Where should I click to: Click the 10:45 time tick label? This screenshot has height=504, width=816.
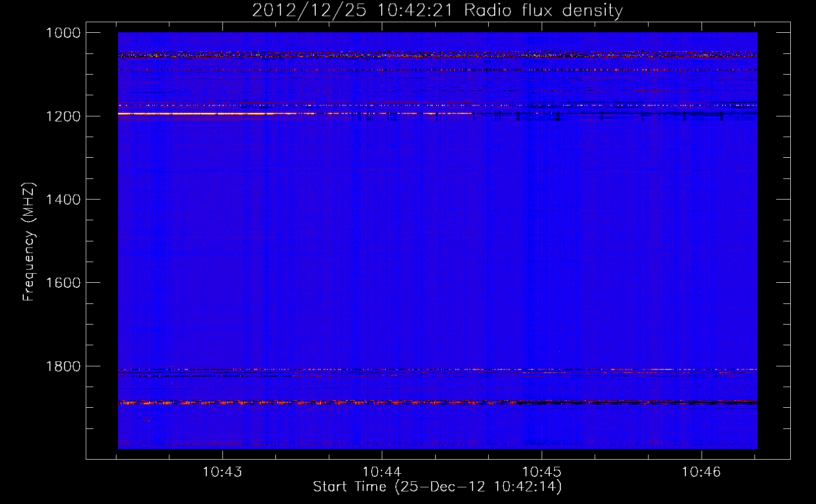[x=542, y=472]
